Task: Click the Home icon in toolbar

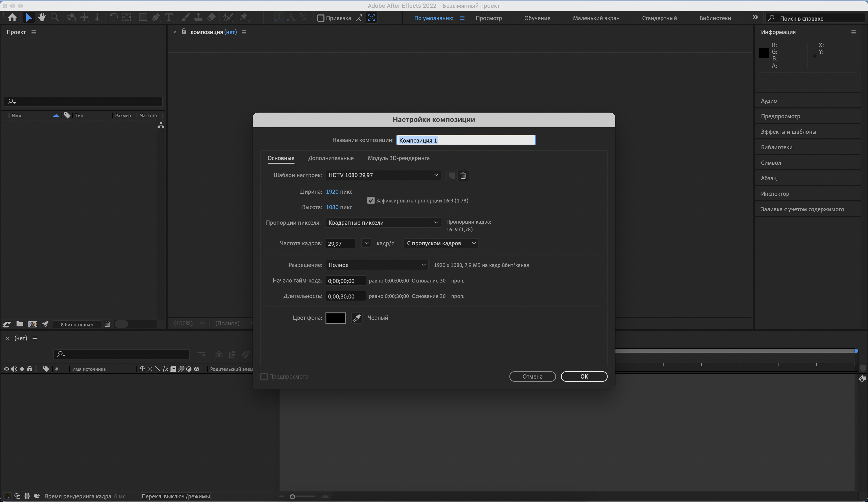Action: point(12,17)
